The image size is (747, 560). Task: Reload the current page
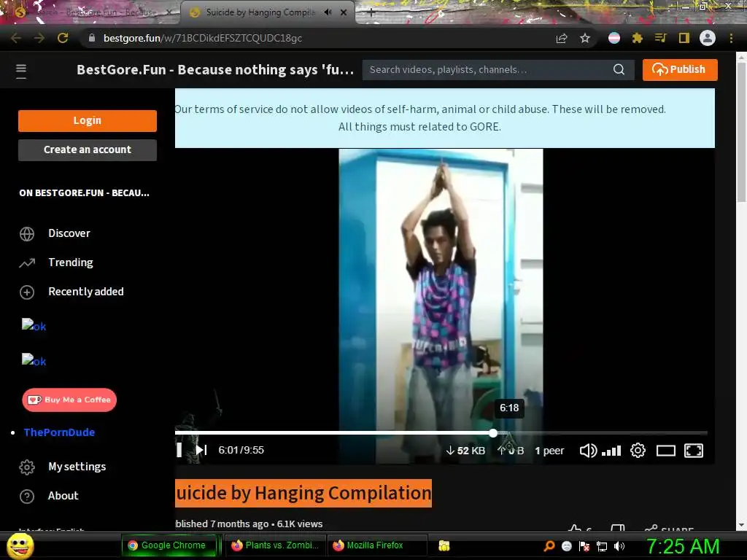point(63,38)
